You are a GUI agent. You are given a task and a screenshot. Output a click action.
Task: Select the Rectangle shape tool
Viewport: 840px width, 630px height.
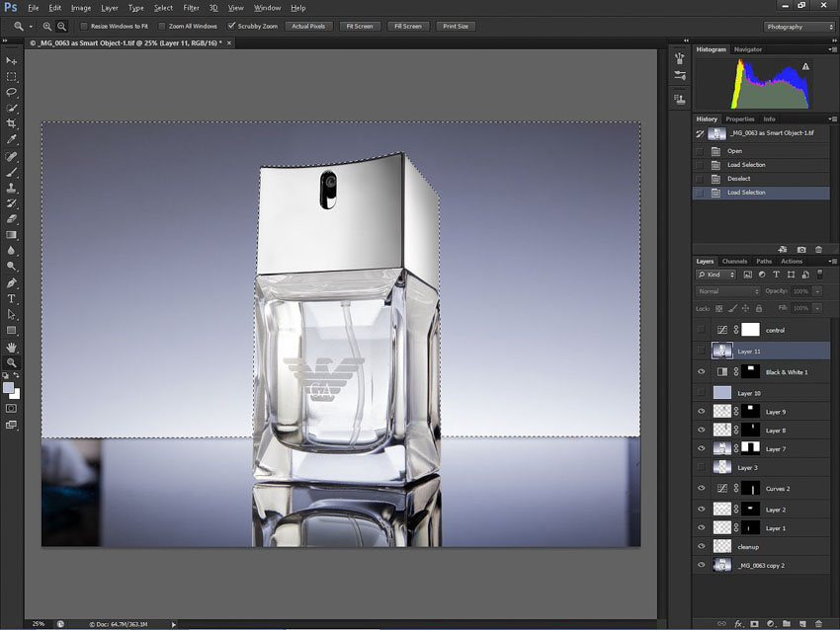[11, 330]
